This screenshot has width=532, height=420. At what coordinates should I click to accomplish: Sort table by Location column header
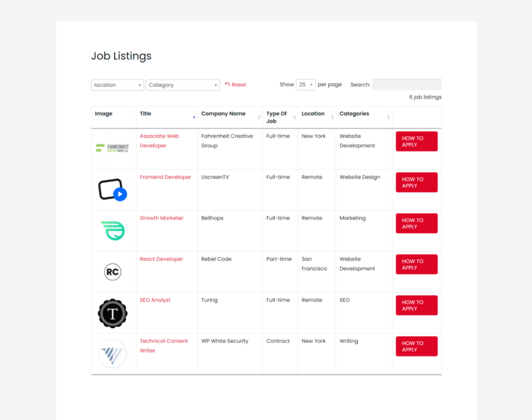tap(313, 114)
